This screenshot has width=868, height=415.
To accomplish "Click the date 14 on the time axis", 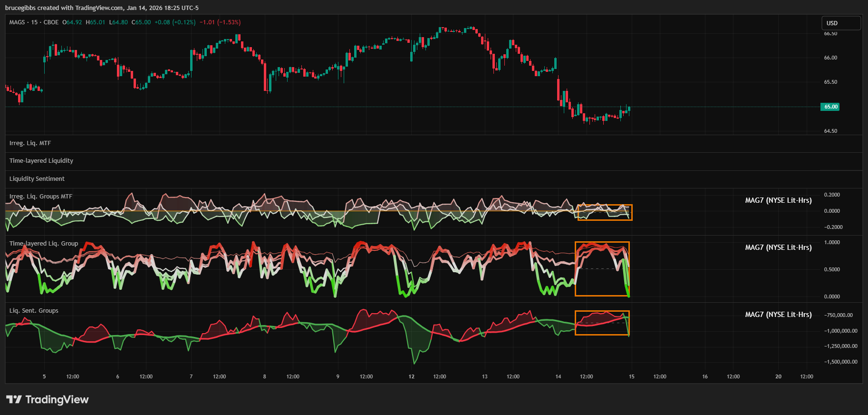I will 558,376.
